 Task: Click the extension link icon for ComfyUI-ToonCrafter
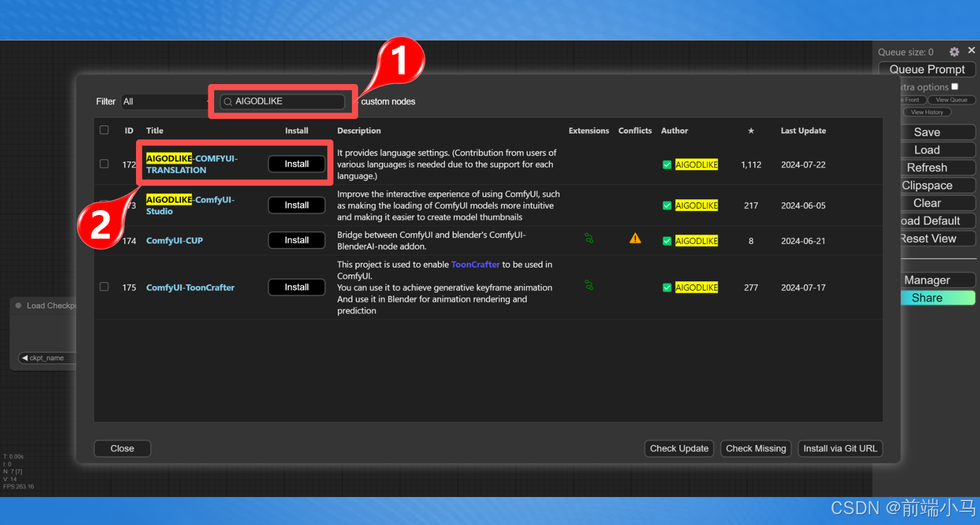click(589, 285)
